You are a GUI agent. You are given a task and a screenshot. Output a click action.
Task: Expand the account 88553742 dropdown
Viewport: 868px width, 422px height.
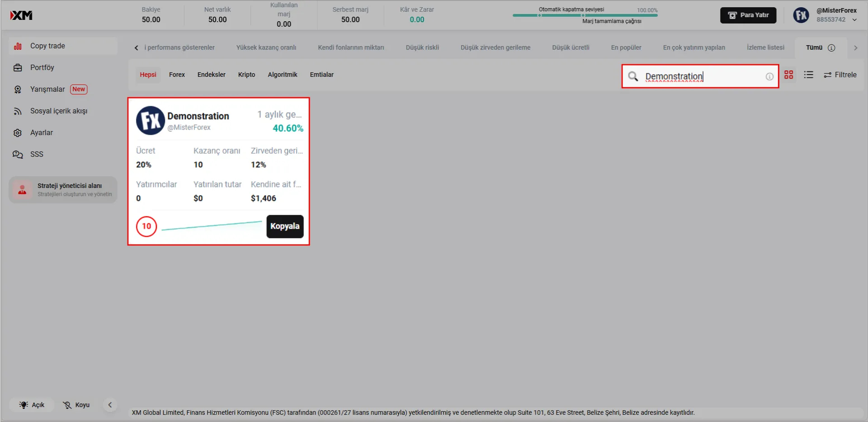[x=854, y=20]
